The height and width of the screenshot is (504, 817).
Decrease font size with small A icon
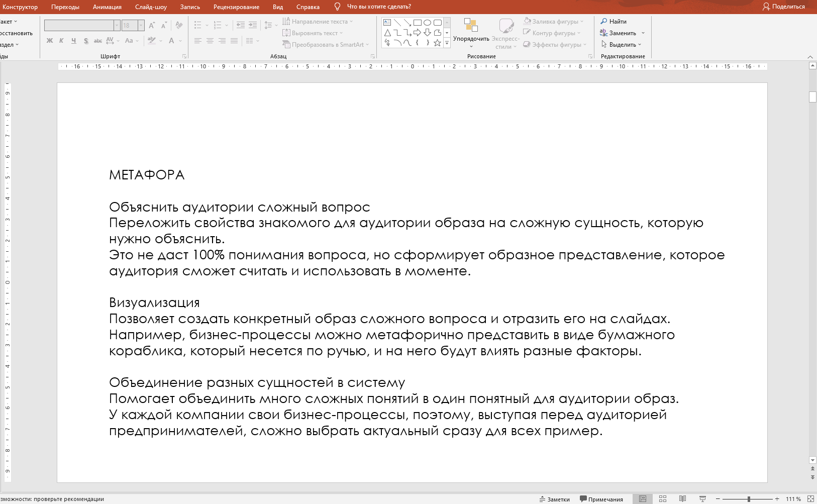(164, 25)
